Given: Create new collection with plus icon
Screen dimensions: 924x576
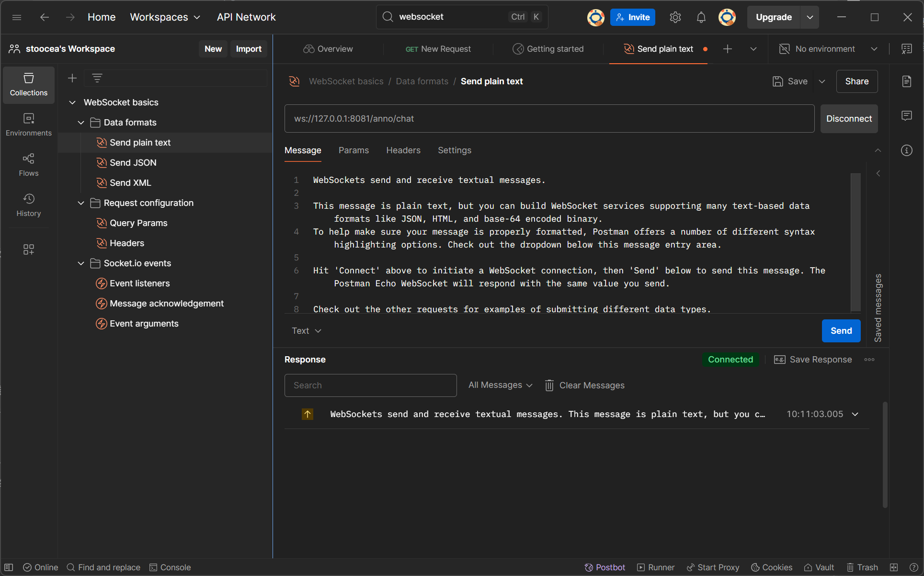Looking at the screenshot, I should coord(72,78).
